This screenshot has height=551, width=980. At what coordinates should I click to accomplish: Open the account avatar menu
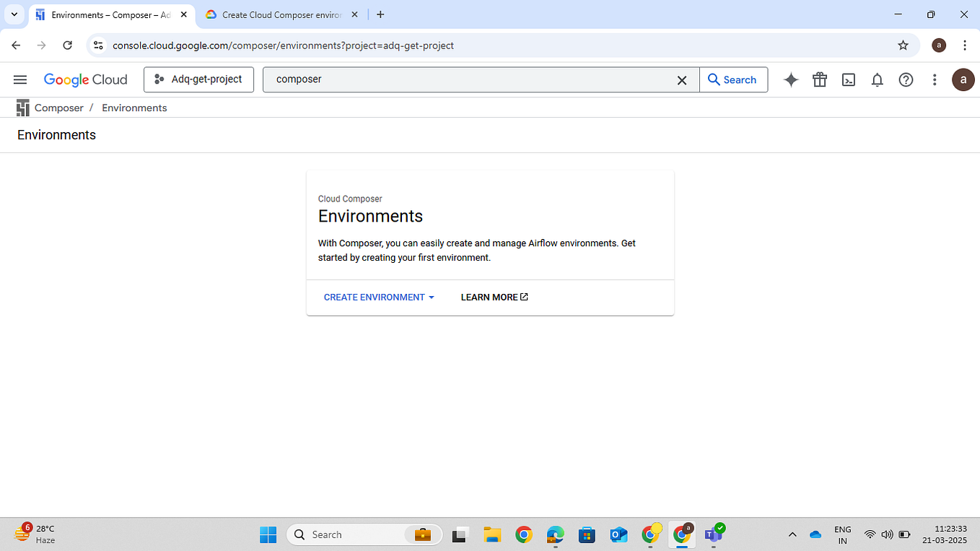pyautogui.click(x=963, y=79)
